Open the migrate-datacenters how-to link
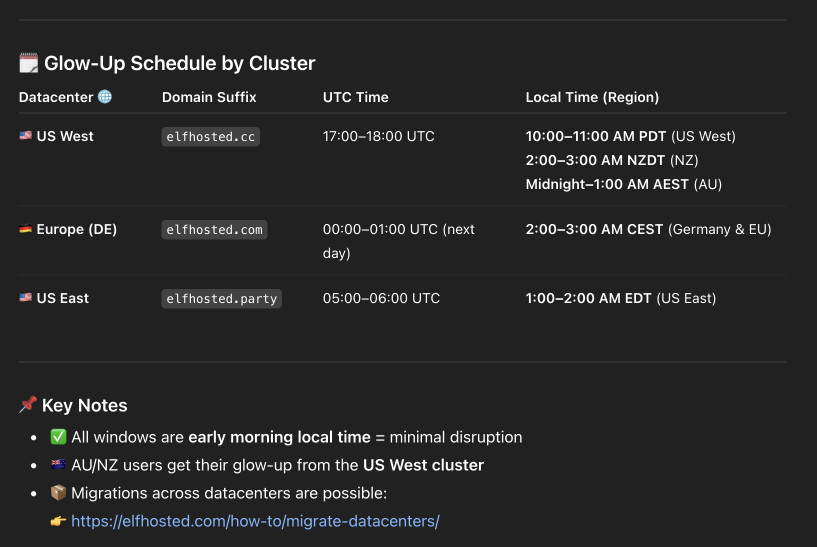The width and height of the screenshot is (817, 547). coord(255,521)
